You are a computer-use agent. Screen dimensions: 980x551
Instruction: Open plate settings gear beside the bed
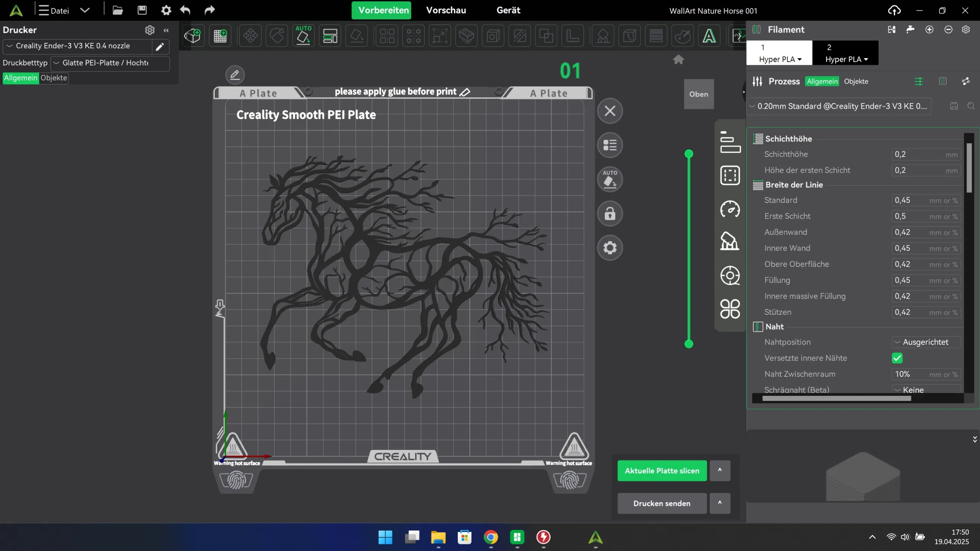610,248
